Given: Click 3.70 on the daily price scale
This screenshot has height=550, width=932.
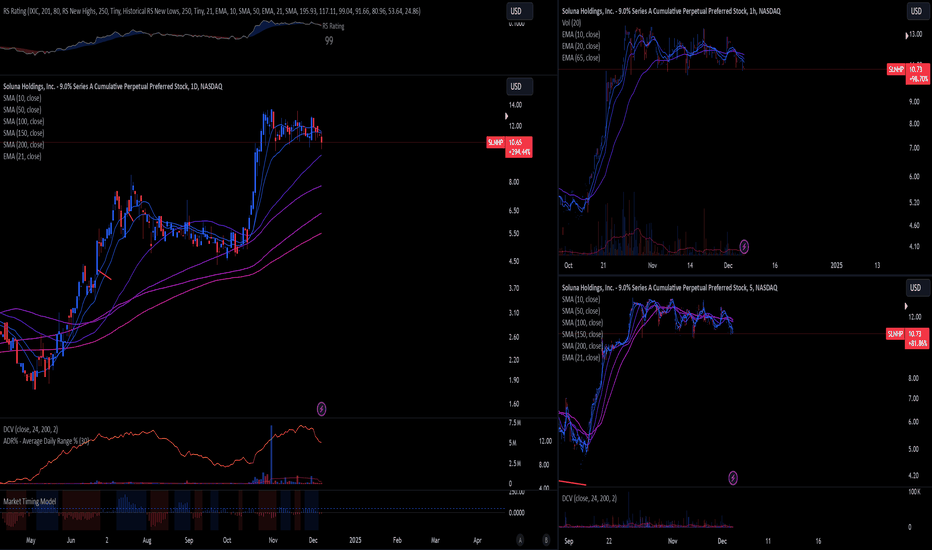Looking at the screenshot, I should pyautogui.click(x=514, y=288).
